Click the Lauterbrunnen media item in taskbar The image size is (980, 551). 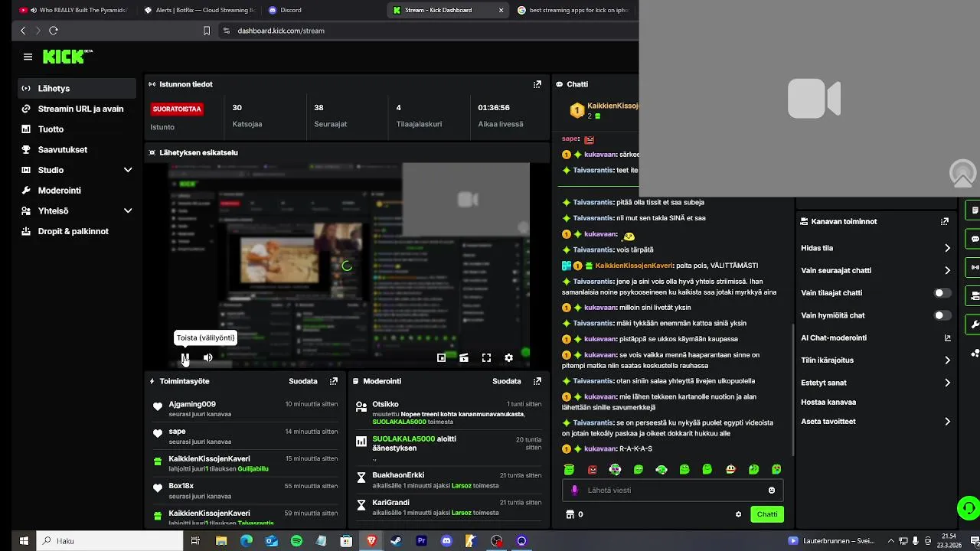pyautogui.click(x=831, y=540)
